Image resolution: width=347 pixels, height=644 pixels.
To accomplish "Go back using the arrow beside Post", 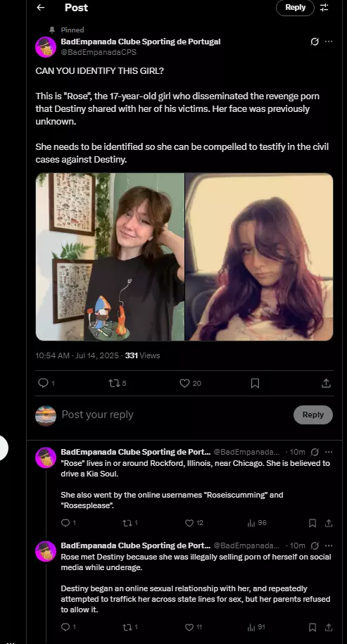I will 40,8.
